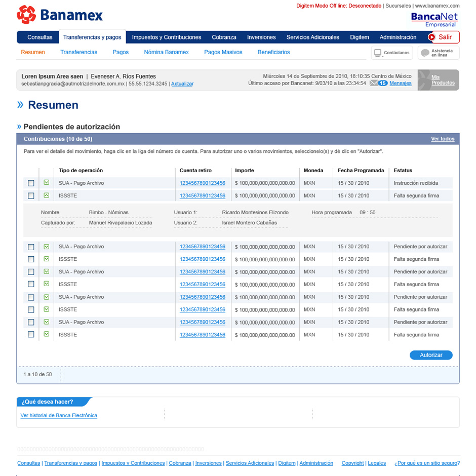Click the Importe column header
The image size is (476, 476).
[245, 170]
